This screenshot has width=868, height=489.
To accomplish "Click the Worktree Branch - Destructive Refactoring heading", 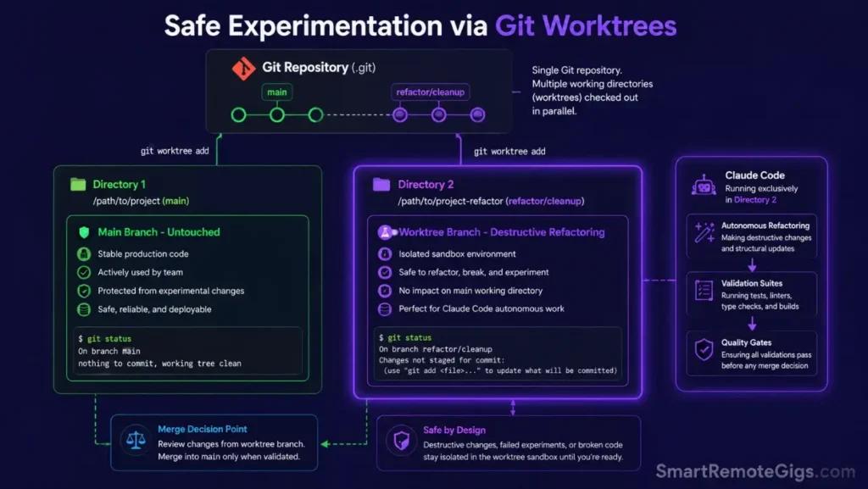I will 502,232.
